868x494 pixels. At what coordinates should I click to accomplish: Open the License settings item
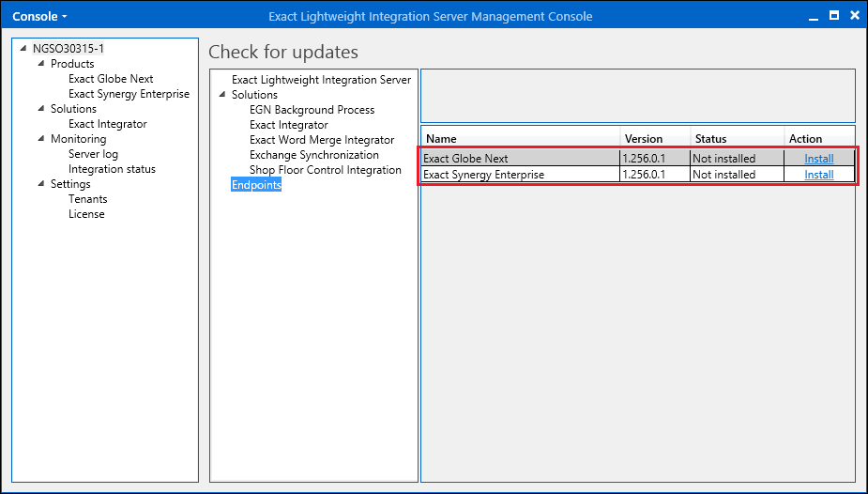point(86,214)
